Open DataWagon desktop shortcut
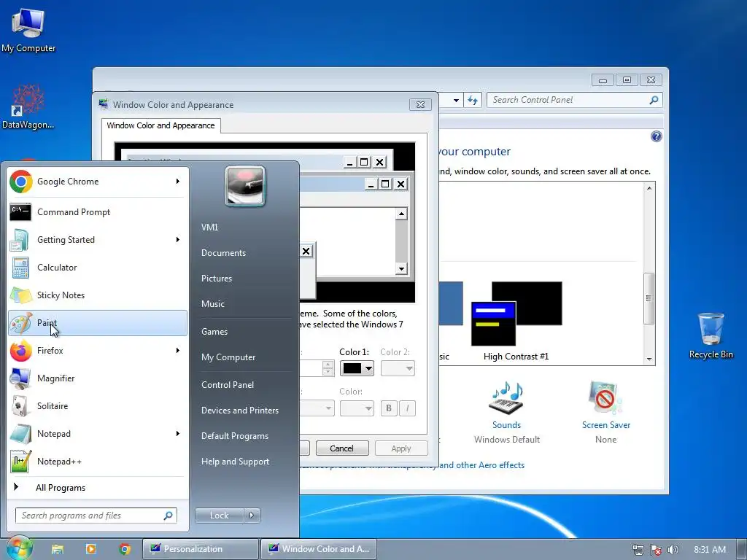The image size is (747, 560). click(28, 106)
